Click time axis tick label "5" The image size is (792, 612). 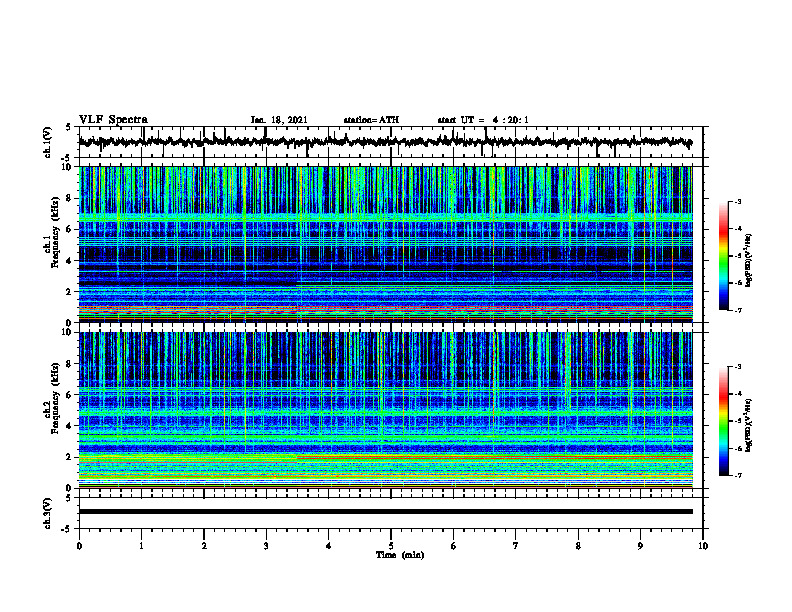(x=391, y=546)
